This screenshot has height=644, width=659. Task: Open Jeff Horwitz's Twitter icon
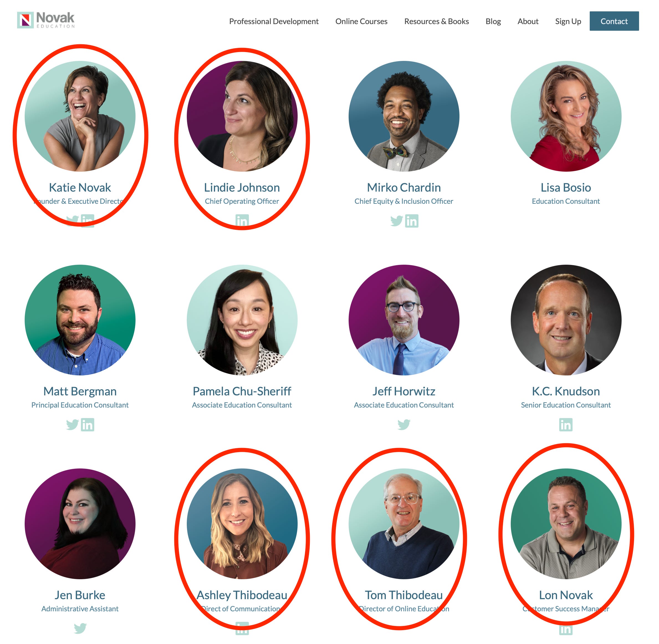(x=404, y=425)
